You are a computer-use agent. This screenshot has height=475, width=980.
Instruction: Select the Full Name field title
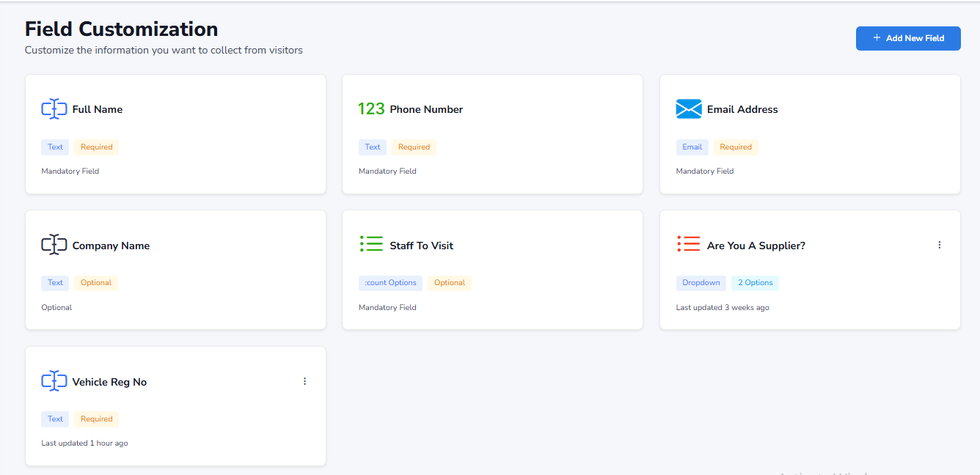(98, 109)
